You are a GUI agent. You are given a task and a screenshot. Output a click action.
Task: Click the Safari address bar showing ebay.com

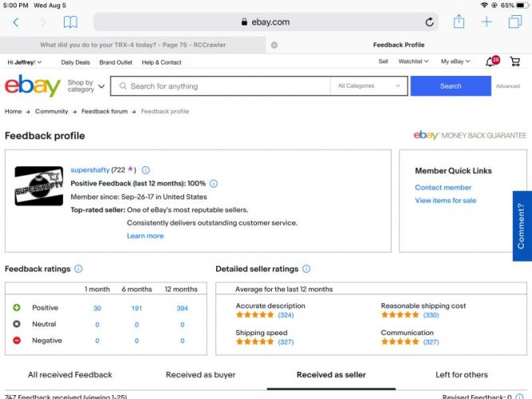pyautogui.click(x=266, y=22)
